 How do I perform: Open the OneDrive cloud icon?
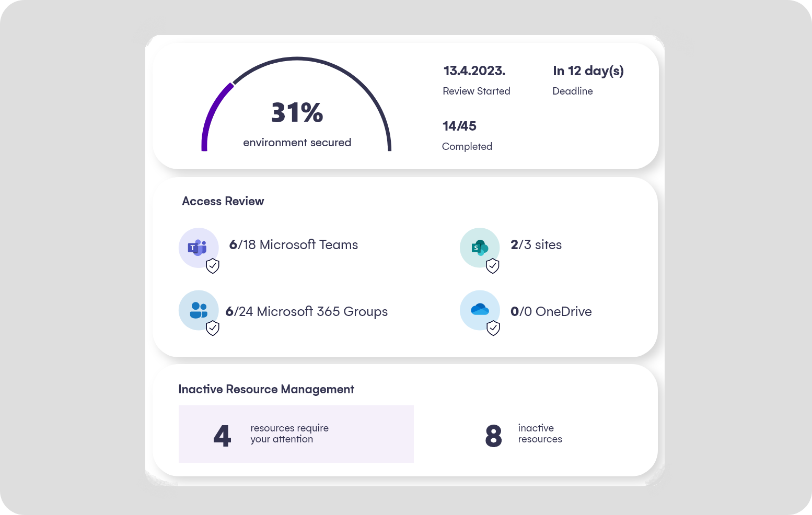point(480,310)
